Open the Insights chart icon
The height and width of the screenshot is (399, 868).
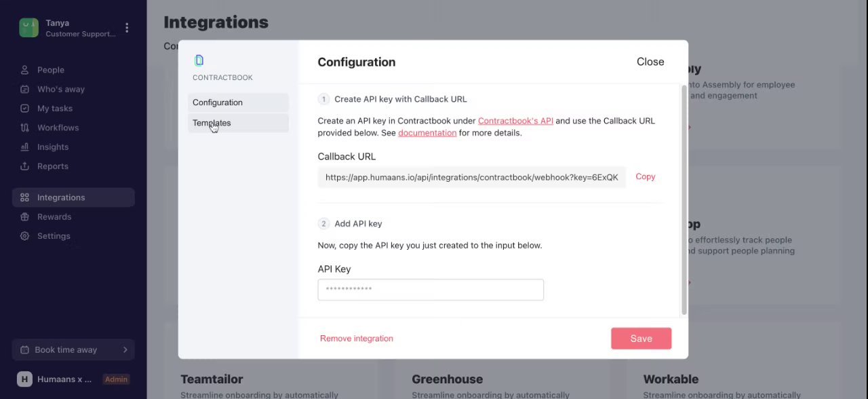[25, 147]
